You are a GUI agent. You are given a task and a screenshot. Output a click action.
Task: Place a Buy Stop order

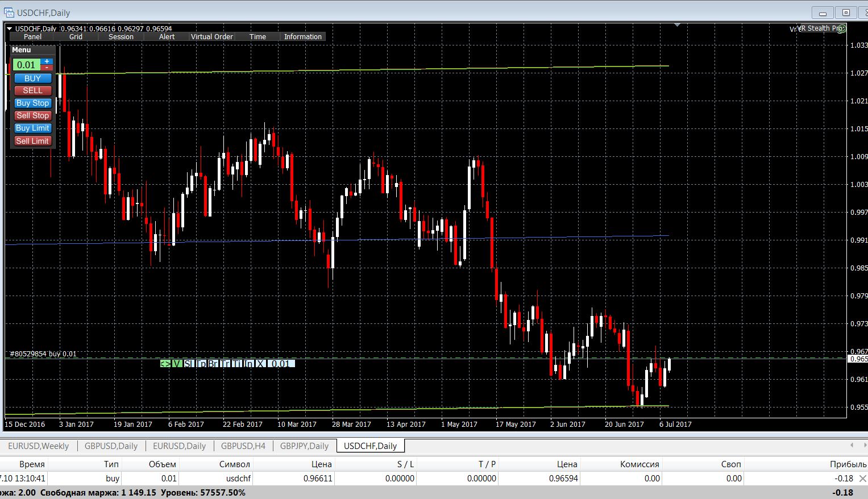point(32,103)
